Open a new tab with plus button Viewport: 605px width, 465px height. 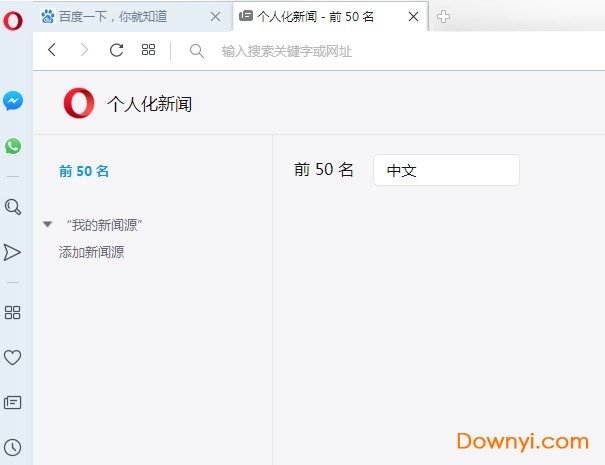pos(443,17)
